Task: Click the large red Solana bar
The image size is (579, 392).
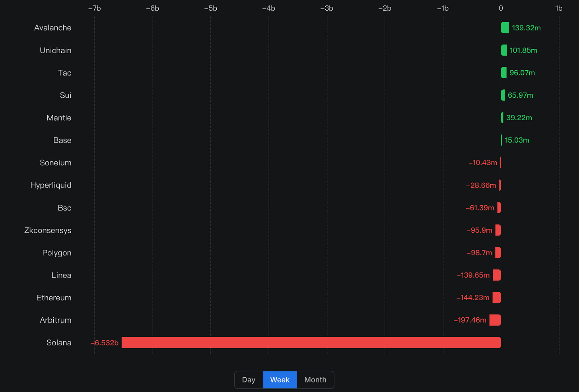Action: point(311,342)
